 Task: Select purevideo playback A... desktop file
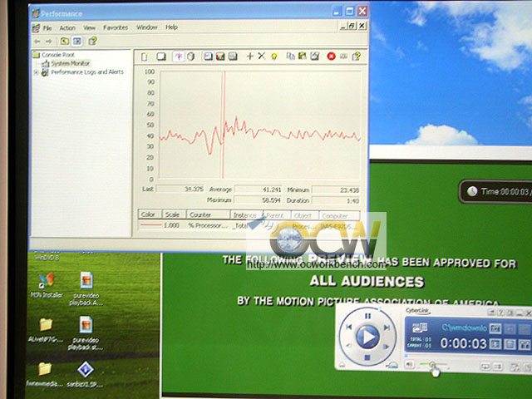click(86, 288)
